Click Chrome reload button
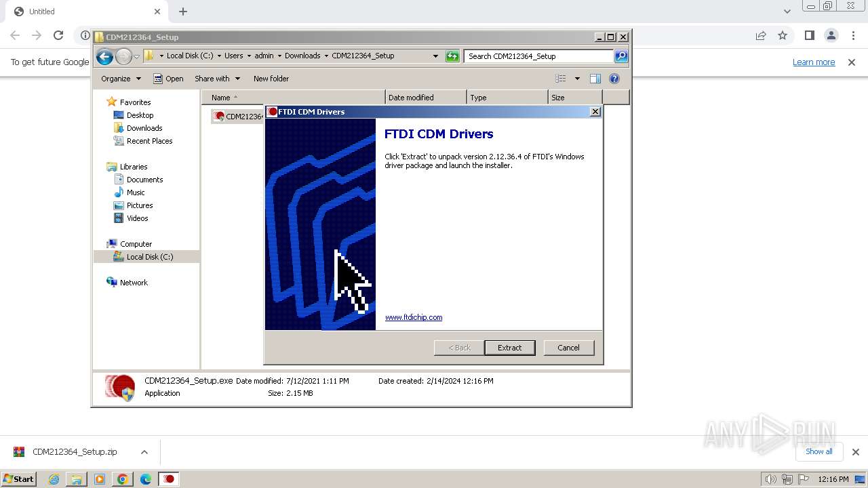This screenshot has height=488, width=868. click(x=58, y=35)
